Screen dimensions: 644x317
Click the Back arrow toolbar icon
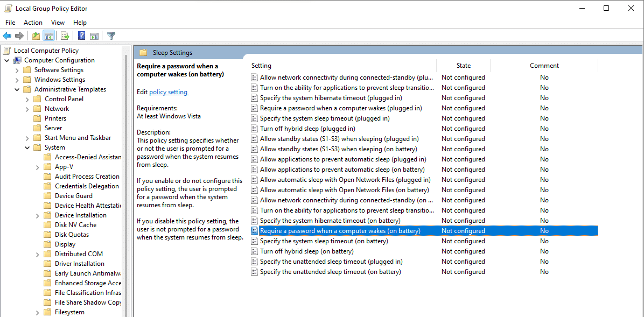pyautogui.click(x=7, y=36)
